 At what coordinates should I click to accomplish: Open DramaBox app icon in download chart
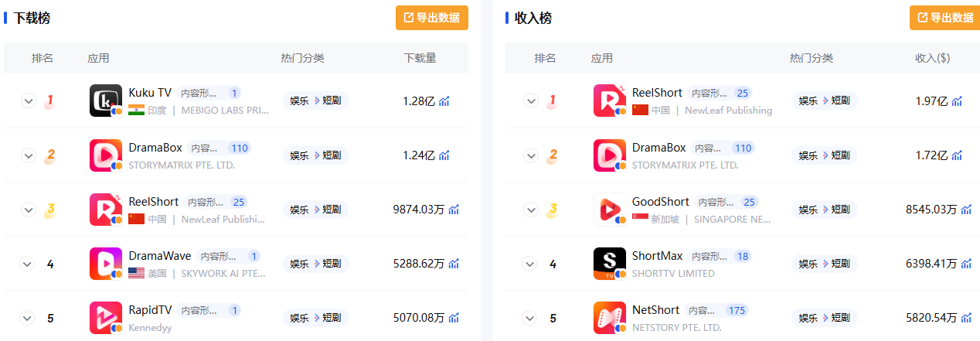tap(106, 155)
